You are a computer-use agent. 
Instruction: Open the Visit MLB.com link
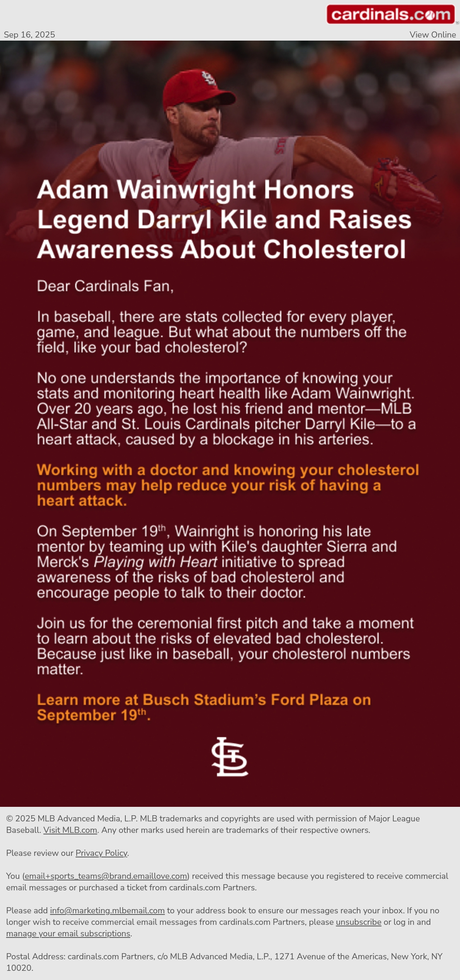[x=70, y=830]
